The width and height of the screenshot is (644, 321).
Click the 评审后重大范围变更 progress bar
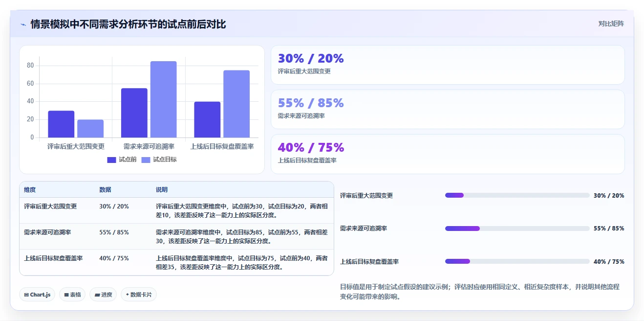[x=517, y=195]
